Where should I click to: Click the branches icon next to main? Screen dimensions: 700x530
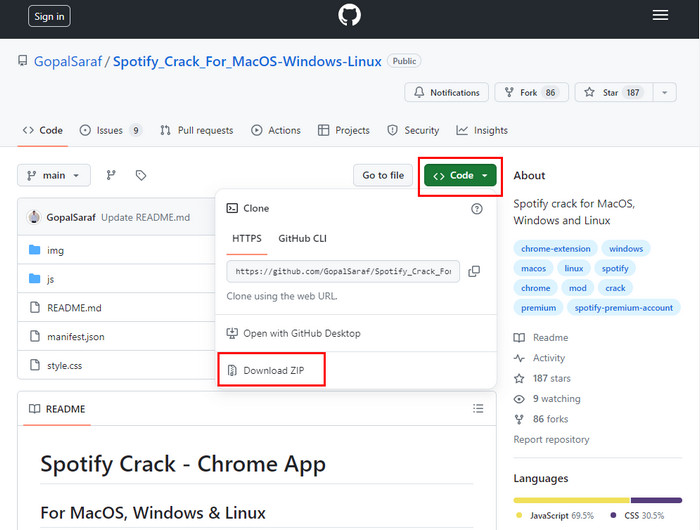click(x=111, y=175)
